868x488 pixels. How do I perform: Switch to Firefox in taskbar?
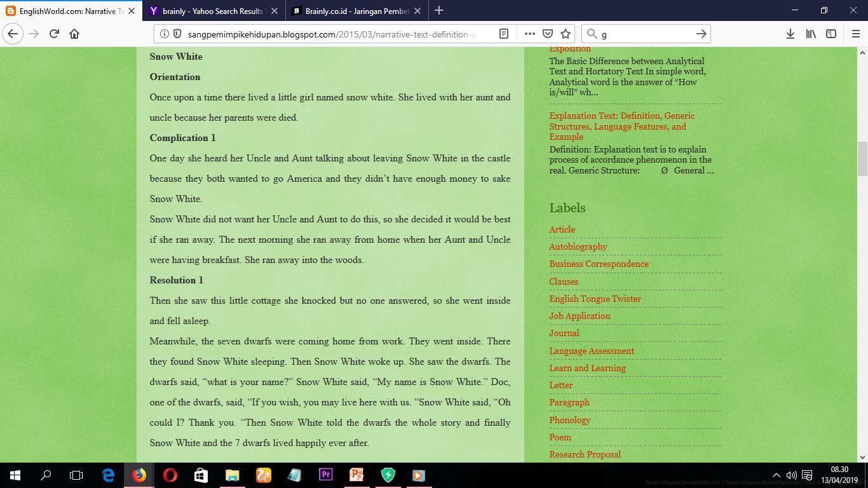(x=139, y=475)
